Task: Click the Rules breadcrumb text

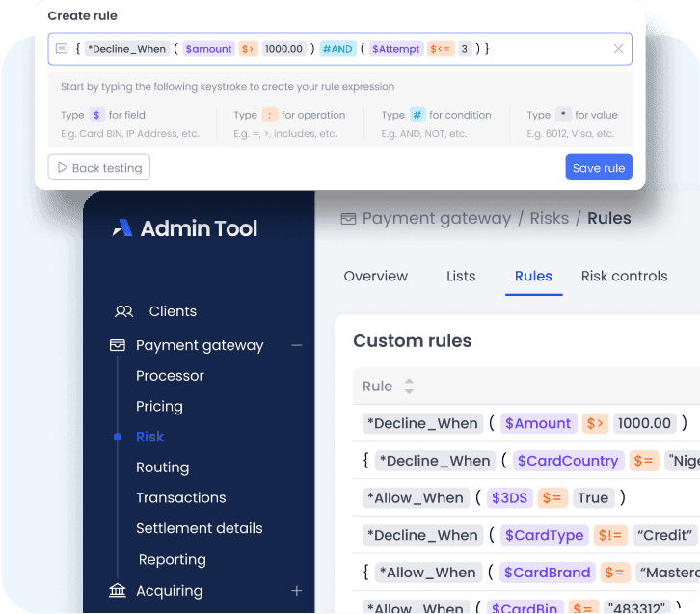Action: [609, 218]
